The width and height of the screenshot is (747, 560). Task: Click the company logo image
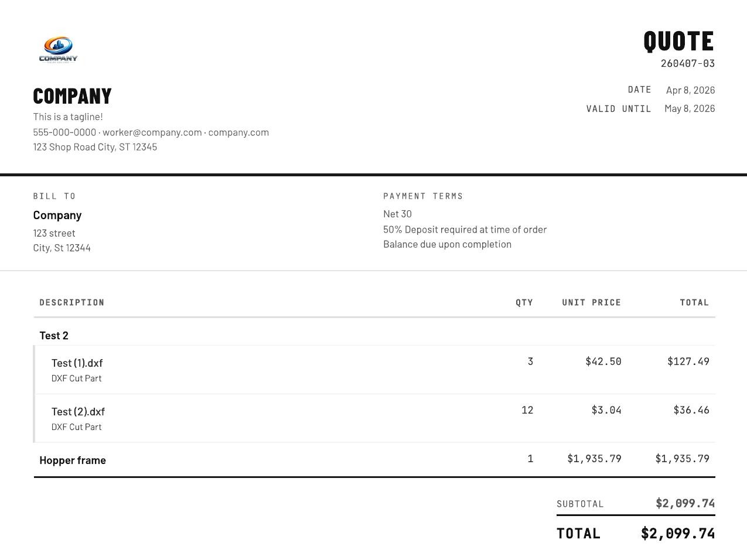pos(58,49)
